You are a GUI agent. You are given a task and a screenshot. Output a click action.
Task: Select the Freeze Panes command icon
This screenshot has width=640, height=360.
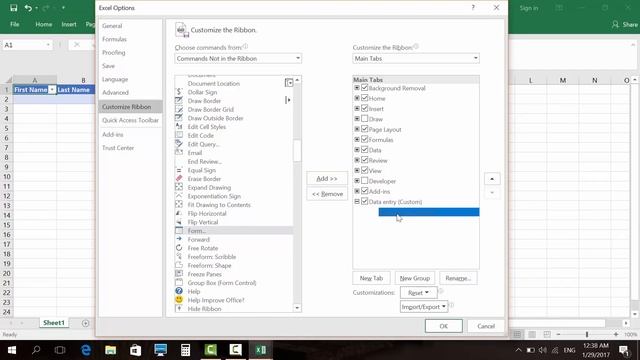point(179,274)
